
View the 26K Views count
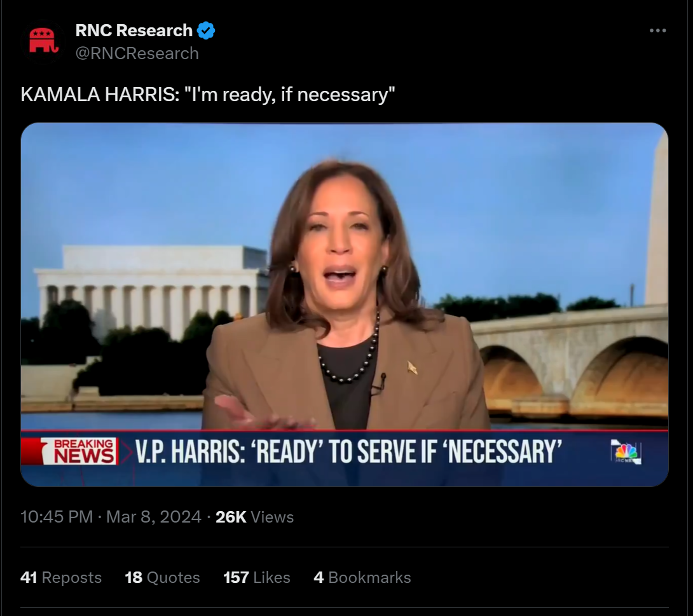click(x=254, y=517)
